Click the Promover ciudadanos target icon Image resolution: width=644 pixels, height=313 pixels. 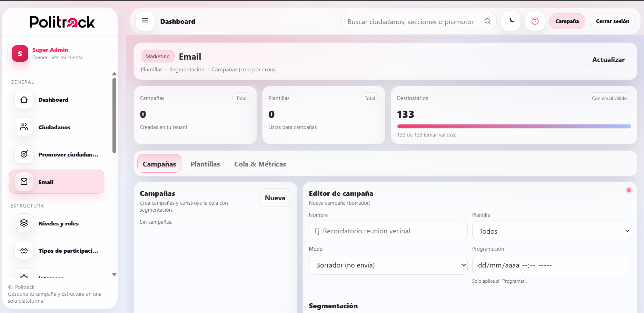(x=23, y=154)
